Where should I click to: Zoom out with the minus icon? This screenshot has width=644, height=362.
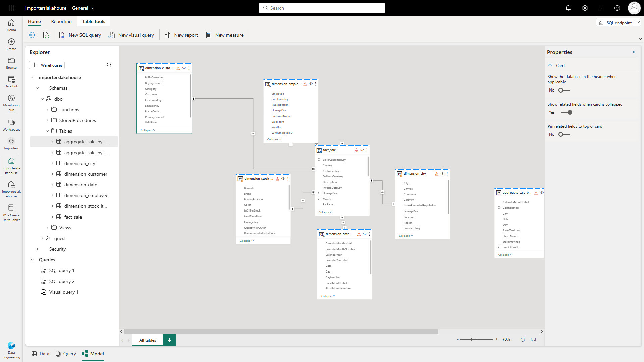pyautogui.click(x=458, y=340)
